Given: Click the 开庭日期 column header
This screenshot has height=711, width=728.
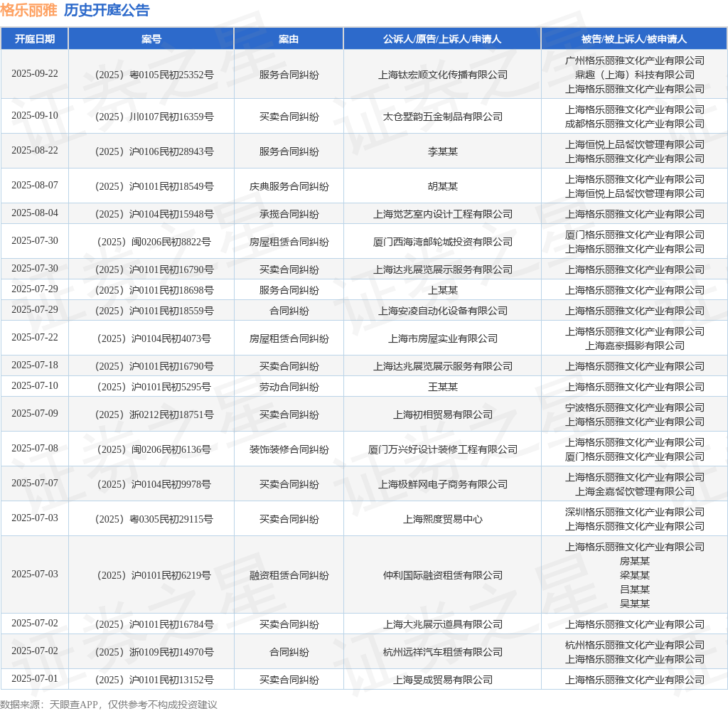Looking at the screenshot, I should (x=35, y=39).
